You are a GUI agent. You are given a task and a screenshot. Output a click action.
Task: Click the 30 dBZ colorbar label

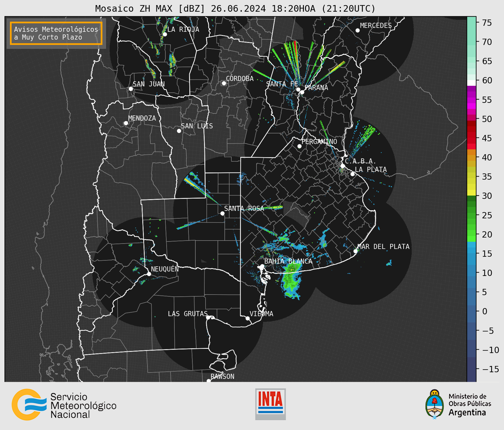click(487, 196)
